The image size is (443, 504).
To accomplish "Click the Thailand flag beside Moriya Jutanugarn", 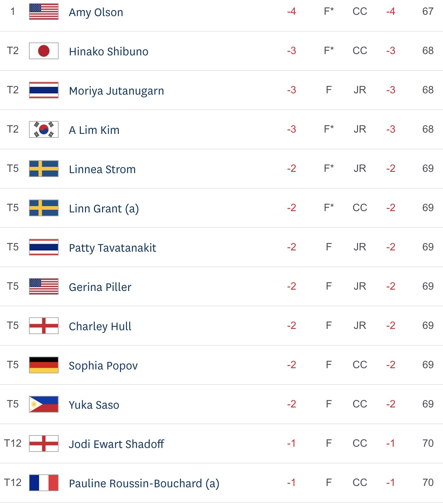I will coord(44,90).
